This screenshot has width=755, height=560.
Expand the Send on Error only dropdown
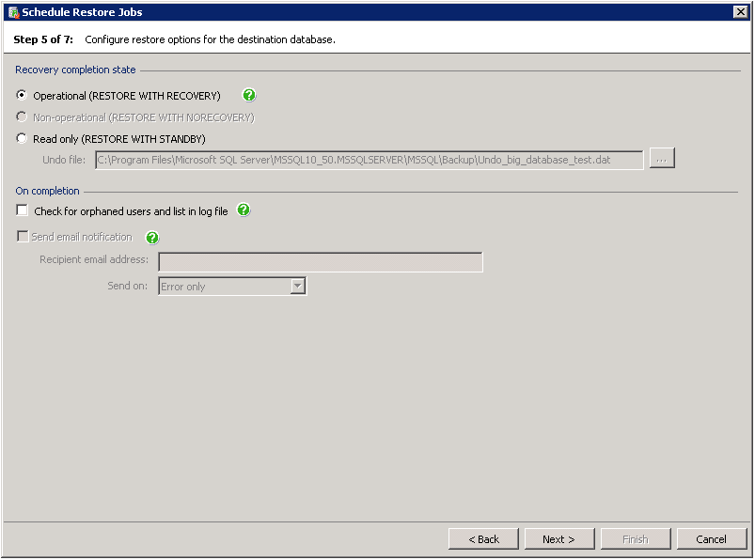[297, 287]
